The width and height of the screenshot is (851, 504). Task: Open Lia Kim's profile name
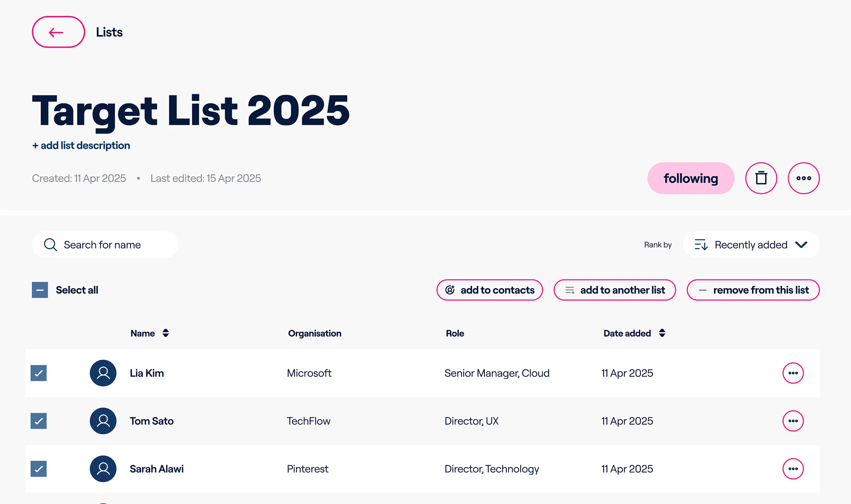coord(147,373)
